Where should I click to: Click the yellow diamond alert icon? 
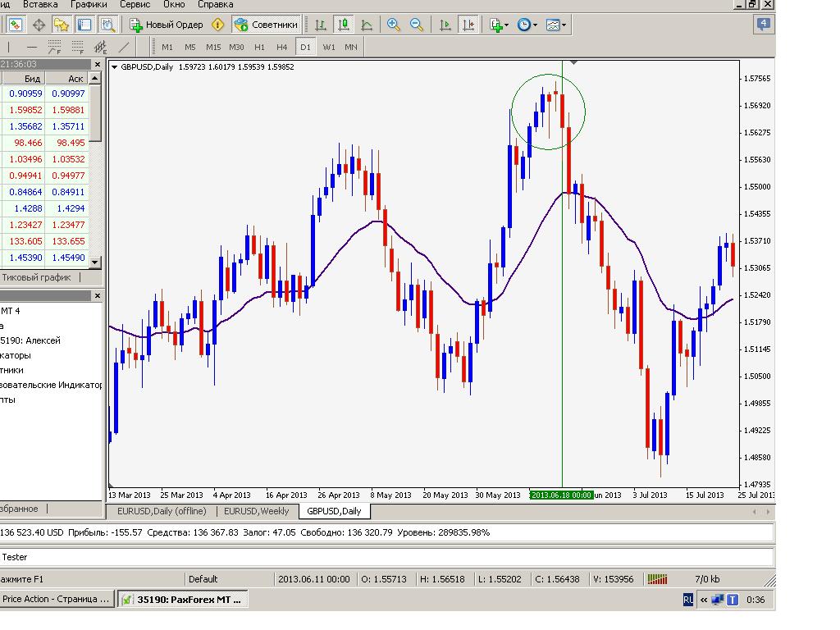[218, 25]
